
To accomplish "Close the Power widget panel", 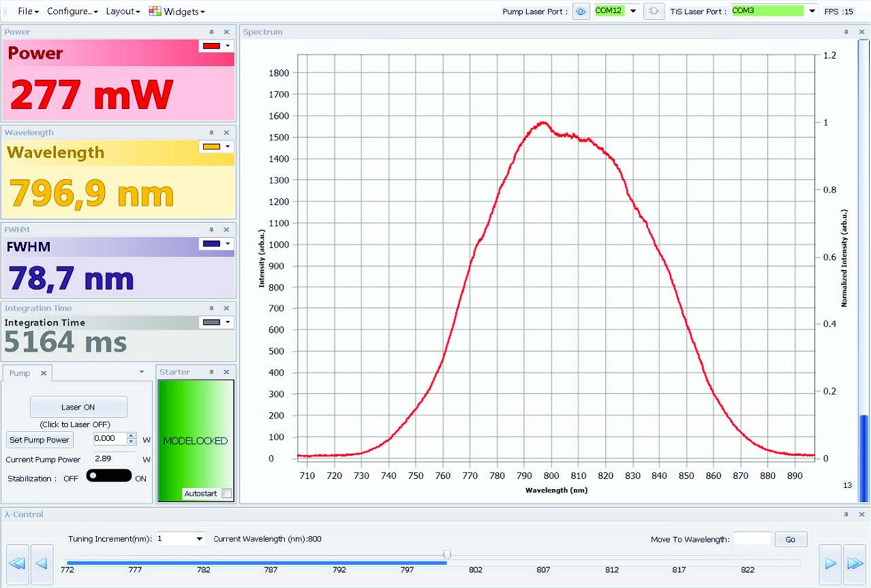I will tap(226, 32).
